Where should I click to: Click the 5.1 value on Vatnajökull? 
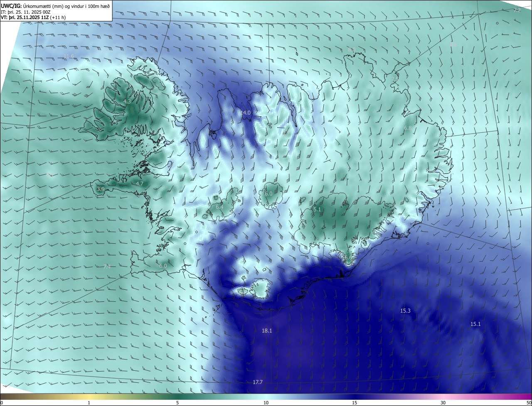tap(317, 210)
